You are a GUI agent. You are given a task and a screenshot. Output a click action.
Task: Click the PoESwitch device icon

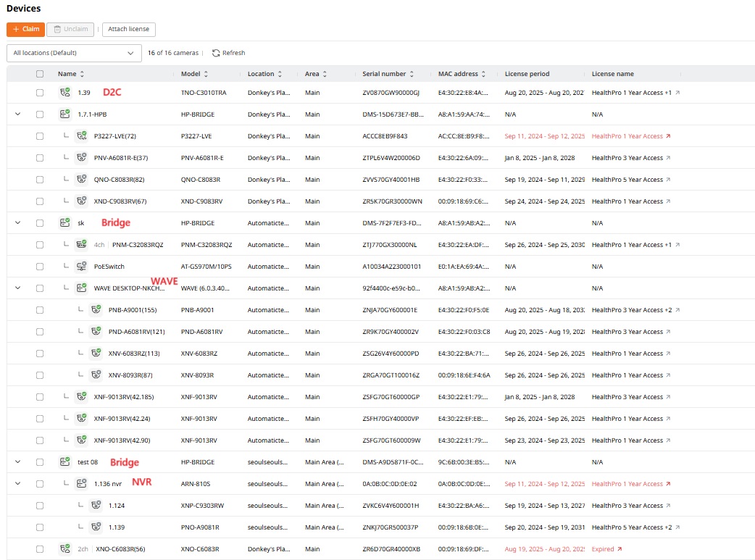point(81,267)
